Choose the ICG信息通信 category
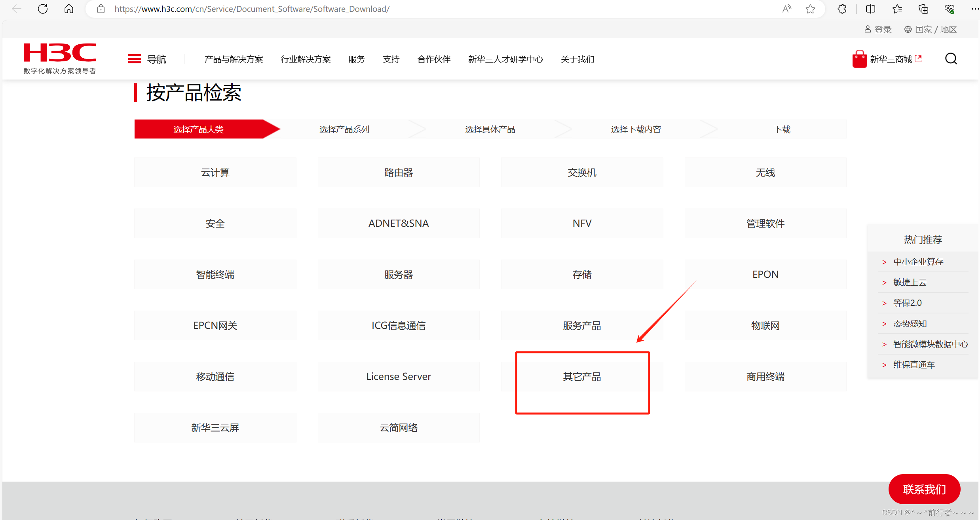This screenshot has height=520, width=980. [399, 325]
